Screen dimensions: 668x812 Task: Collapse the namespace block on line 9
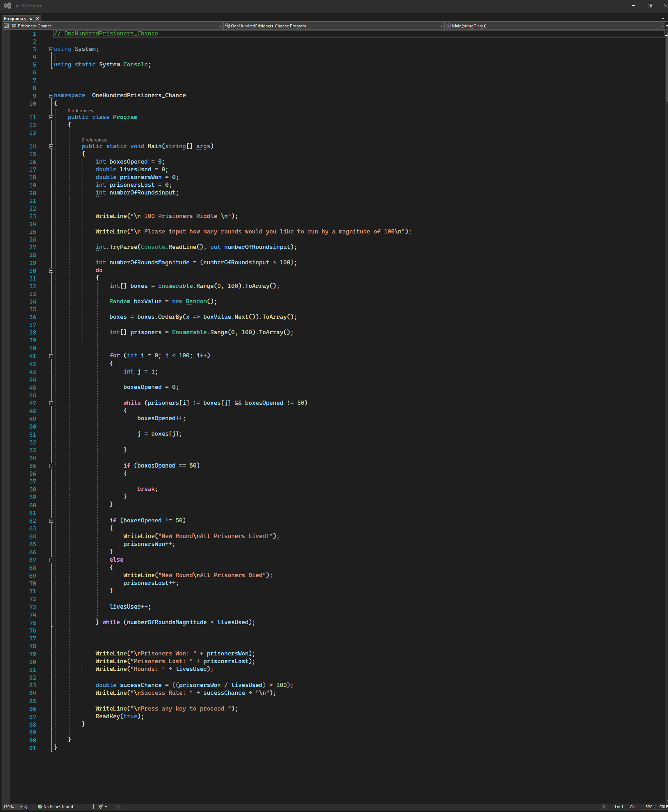[51, 95]
